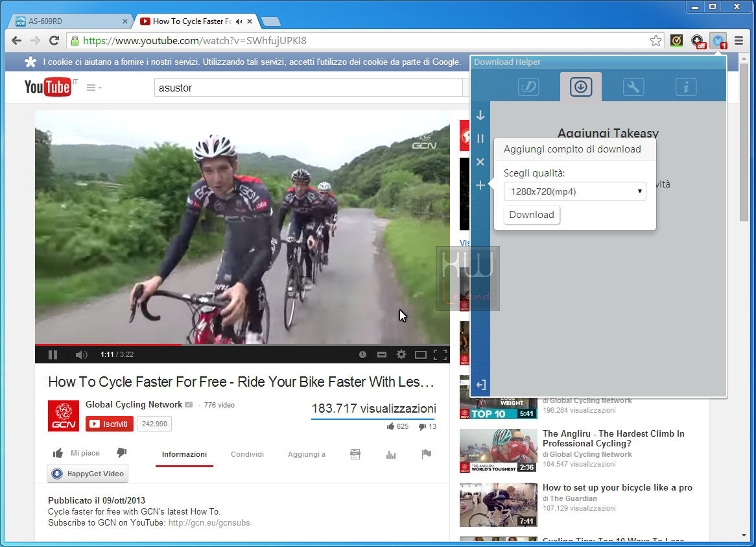Open How to set up your bicycle video
The image size is (756, 547).
(x=617, y=488)
